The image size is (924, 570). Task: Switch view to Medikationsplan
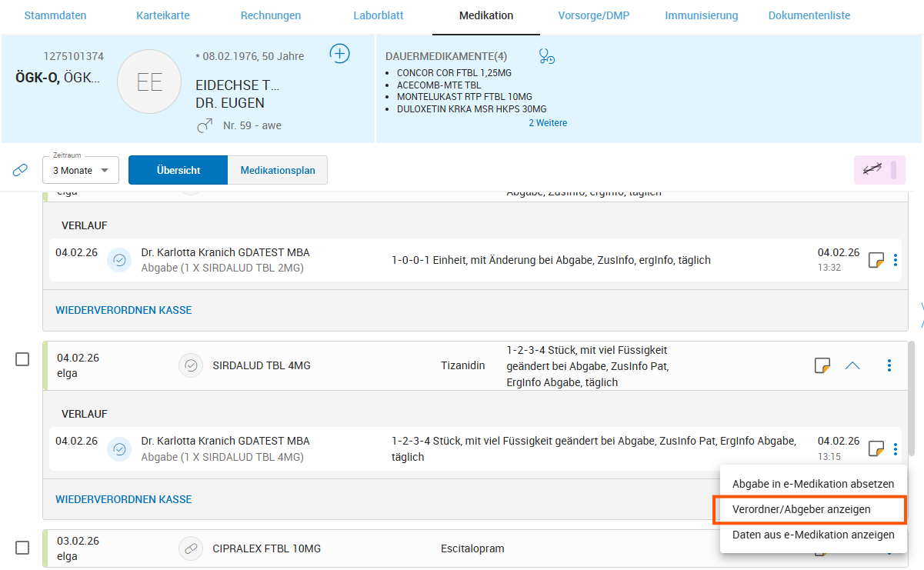[x=277, y=170]
